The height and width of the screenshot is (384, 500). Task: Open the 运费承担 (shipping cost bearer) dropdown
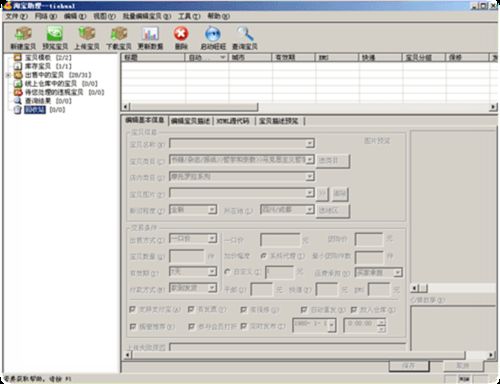(397, 273)
